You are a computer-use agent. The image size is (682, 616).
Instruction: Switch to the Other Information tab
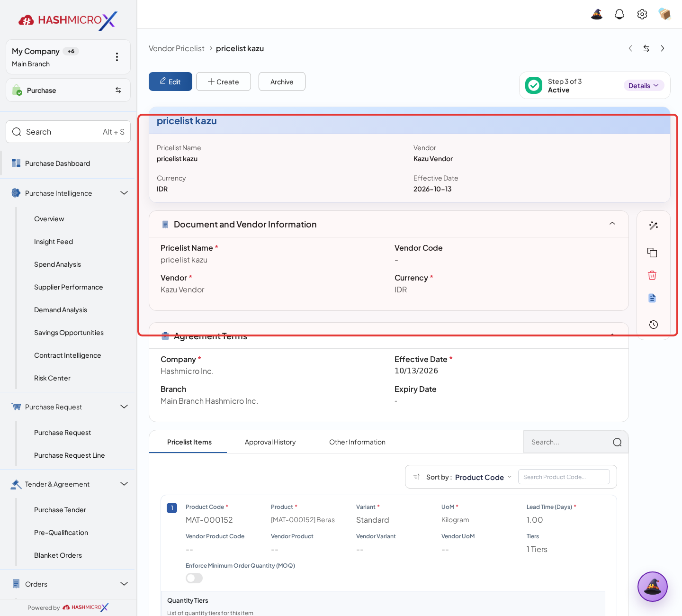358,442
